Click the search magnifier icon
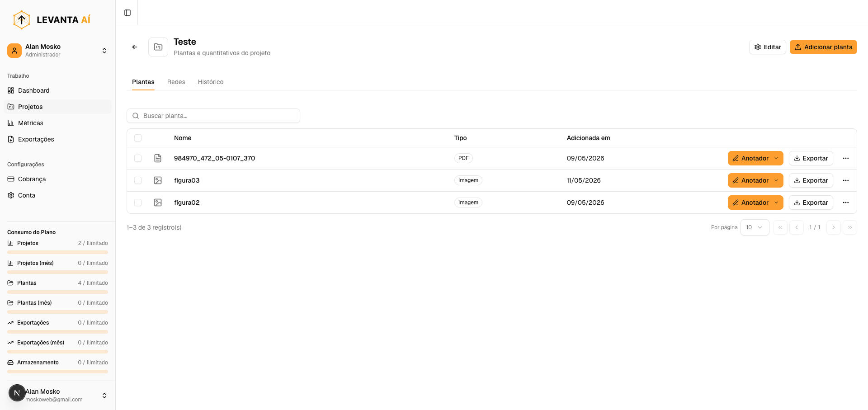 [136, 116]
